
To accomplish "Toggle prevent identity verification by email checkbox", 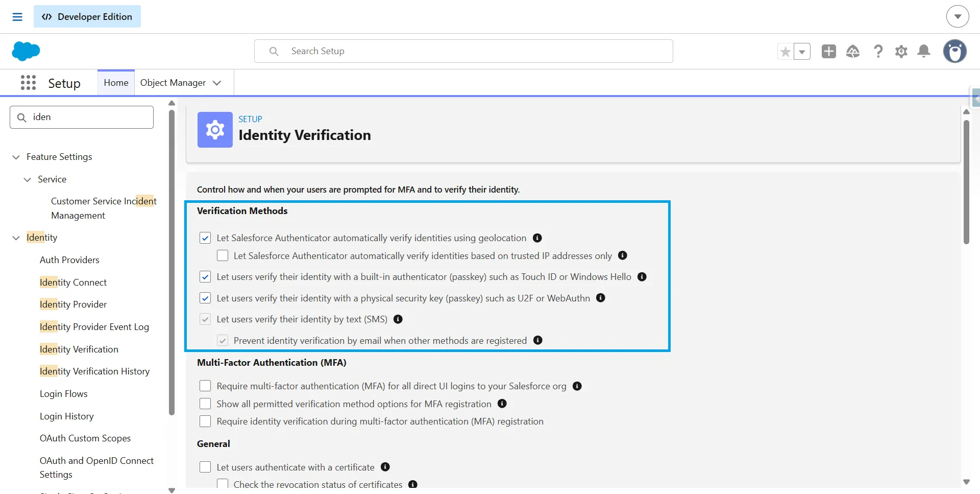I will click(223, 340).
